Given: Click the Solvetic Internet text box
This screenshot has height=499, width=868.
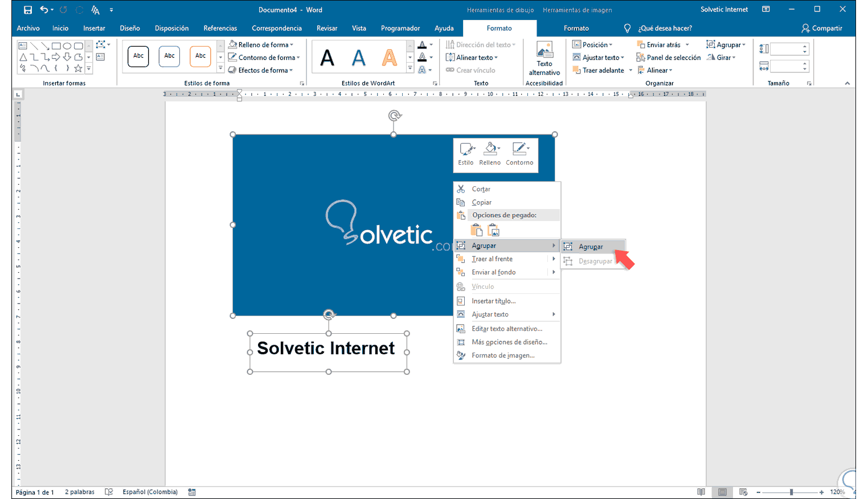Looking at the screenshot, I should coord(328,353).
